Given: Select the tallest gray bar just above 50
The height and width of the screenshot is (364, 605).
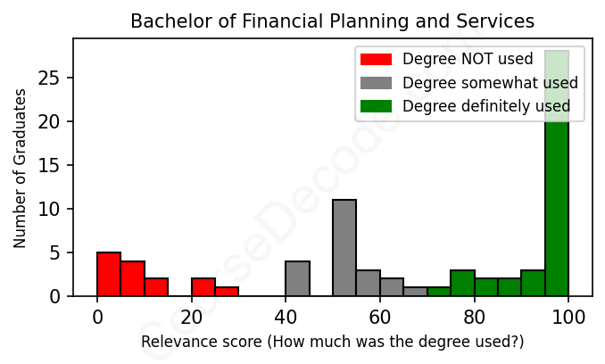Looking at the screenshot, I should pos(344,248).
